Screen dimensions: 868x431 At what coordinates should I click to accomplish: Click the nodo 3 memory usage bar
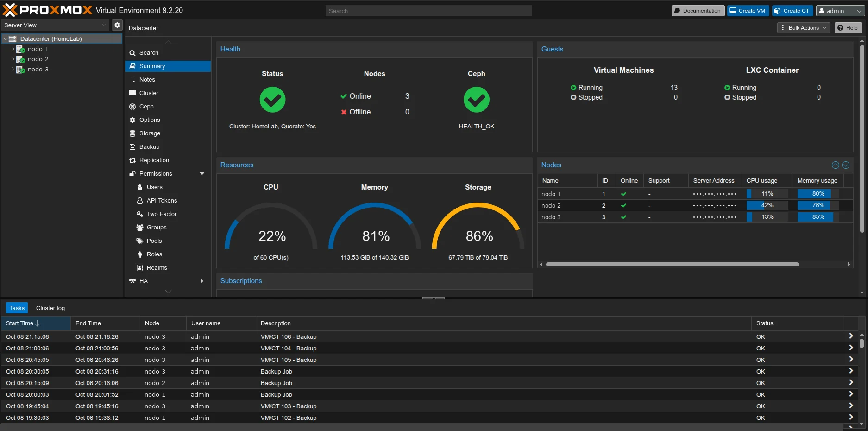pos(818,217)
